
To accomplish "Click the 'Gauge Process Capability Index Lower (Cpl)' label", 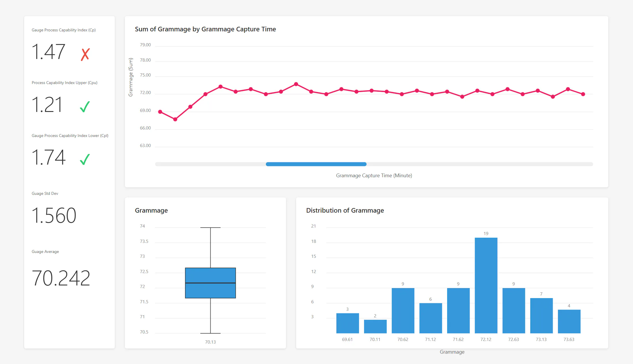I will tap(70, 136).
